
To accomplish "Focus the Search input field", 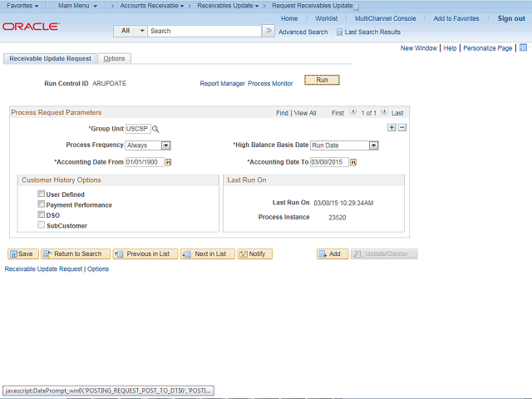I will [204, 31].
